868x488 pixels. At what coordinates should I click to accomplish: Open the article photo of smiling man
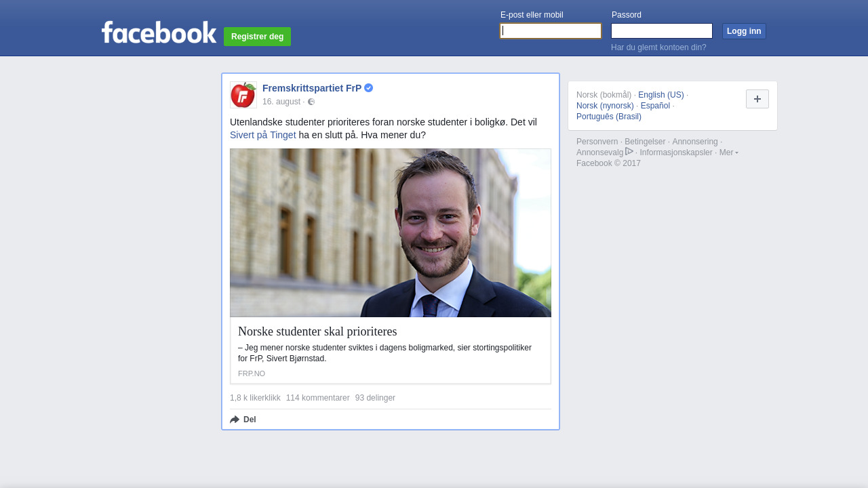point(391,232)
